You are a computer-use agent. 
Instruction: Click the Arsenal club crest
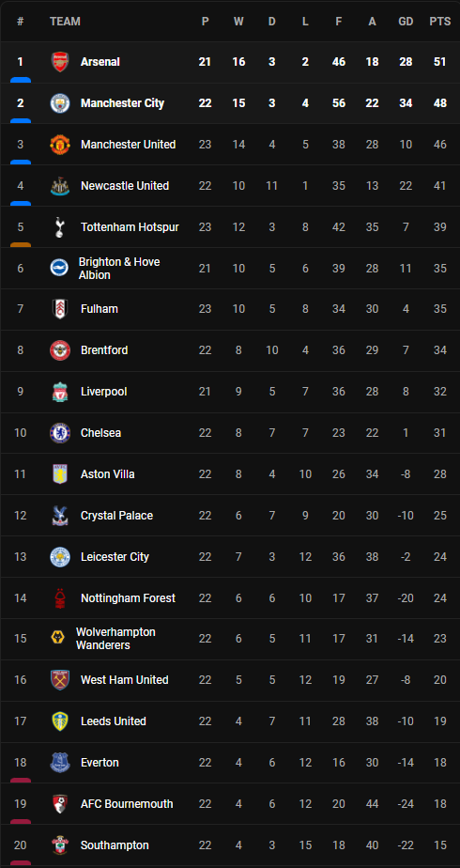click(60, 62)
